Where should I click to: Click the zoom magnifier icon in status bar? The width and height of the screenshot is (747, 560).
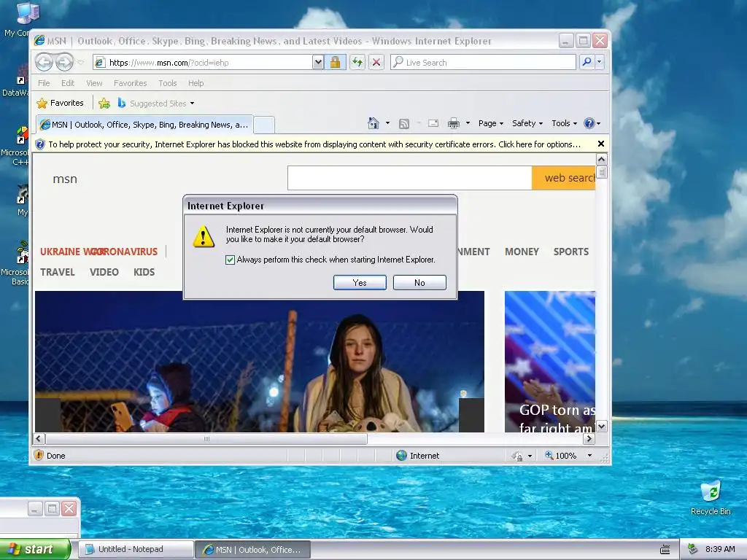point(549,455)
